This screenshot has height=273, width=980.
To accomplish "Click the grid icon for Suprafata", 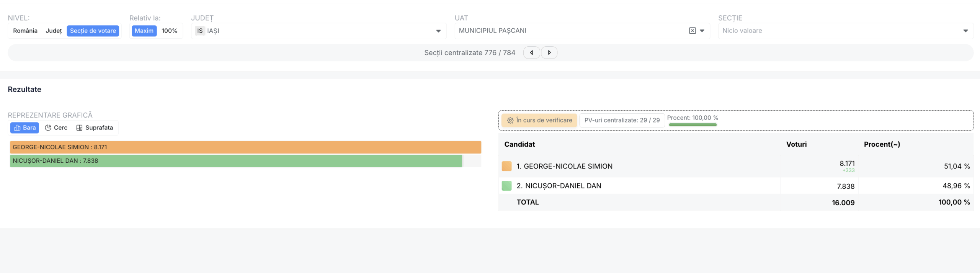I will [x=79, y=128].
